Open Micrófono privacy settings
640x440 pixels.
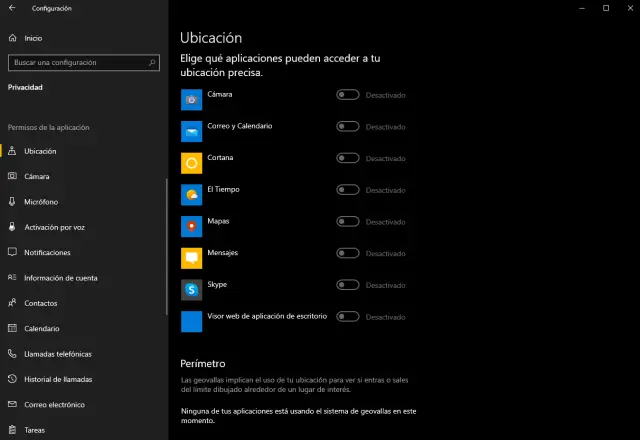[x=42, y=202]
